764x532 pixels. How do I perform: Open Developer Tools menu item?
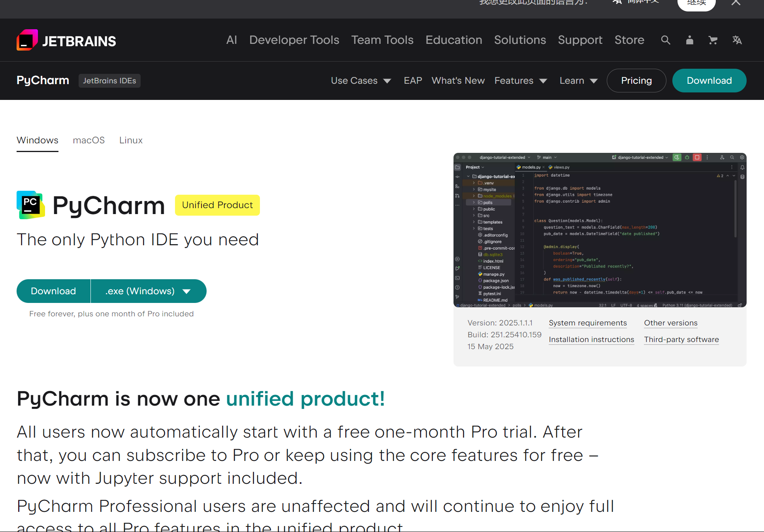tap(294, 40)
